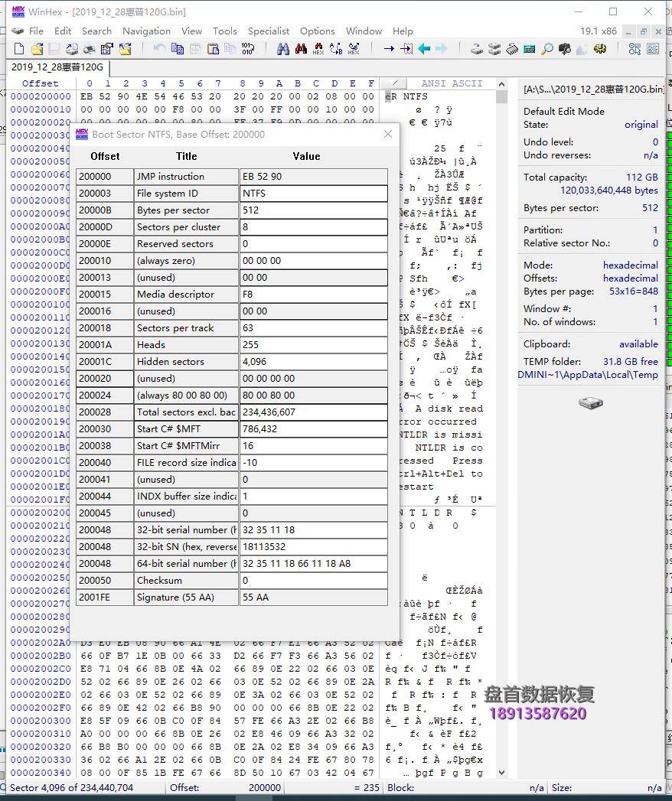Edit Bytes per sector value 512
The image size is (672, 801).
[313, 210]
